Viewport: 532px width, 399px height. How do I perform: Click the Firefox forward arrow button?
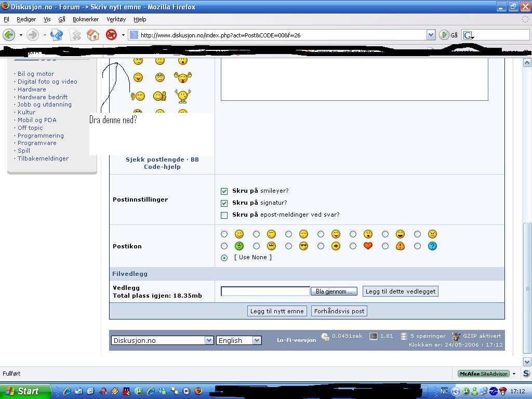pyautogui.click(x=33, y=35)
